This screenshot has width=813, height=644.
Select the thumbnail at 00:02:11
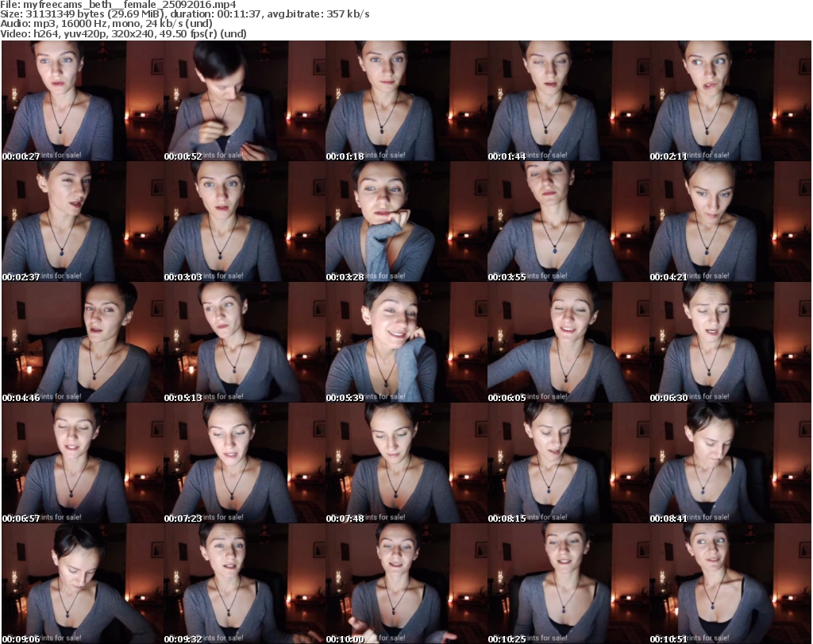point(730,101)
